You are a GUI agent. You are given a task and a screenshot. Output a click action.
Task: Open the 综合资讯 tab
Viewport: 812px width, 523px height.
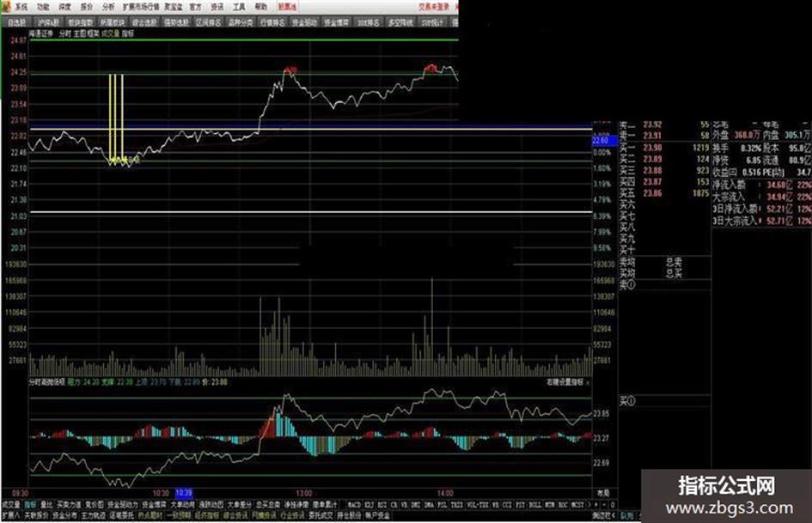[x=235, y=516]
